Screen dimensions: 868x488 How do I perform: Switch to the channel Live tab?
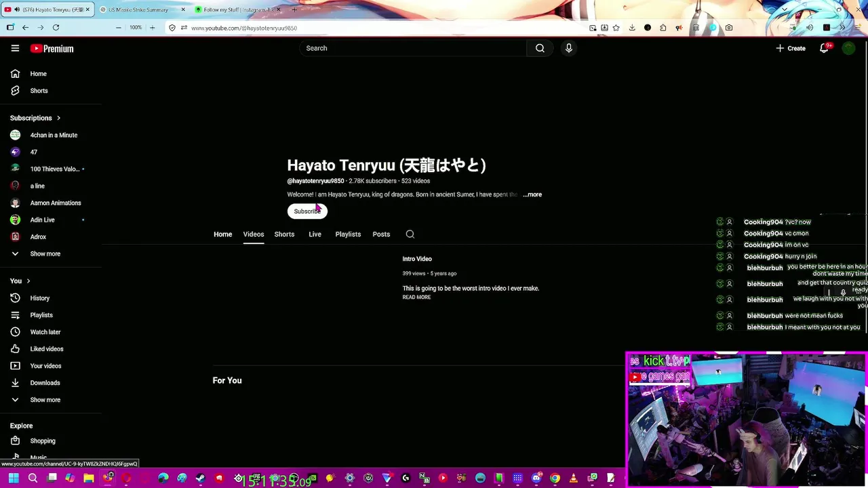pyautogui.click(x=315, y=235)
